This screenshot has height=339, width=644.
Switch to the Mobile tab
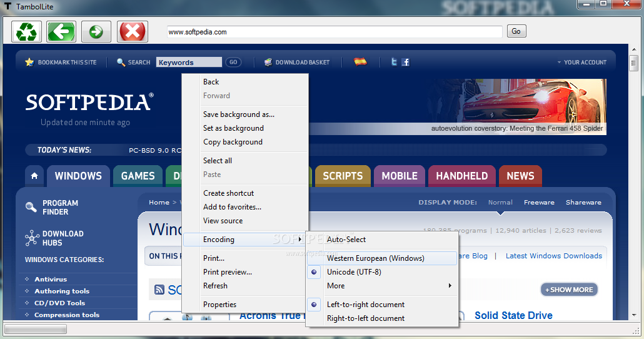(399, 176)
